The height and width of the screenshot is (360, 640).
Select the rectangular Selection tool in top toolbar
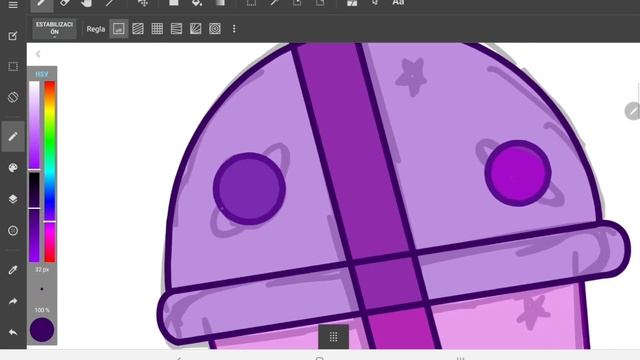pyautogui.click(x=251, y=3)
